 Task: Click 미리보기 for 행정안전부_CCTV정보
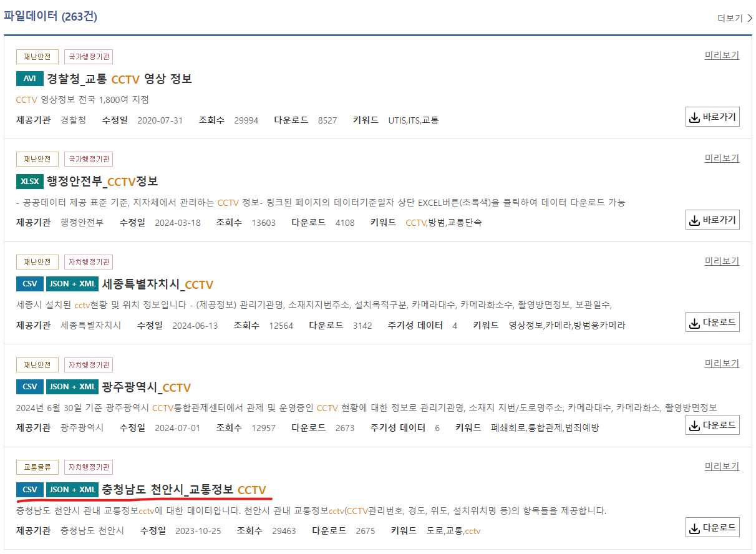coord(722,158)
